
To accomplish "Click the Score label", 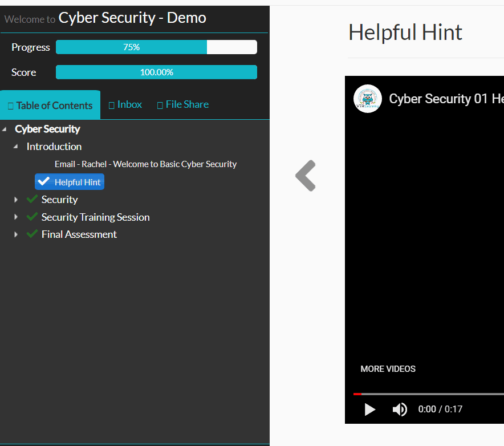I will 23,72.
